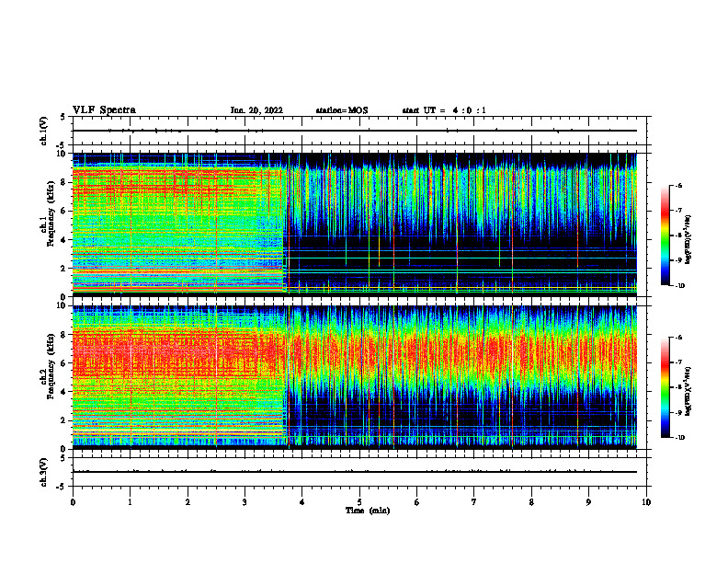Click the "VLF Spectra" plot title

coord(104,110)
